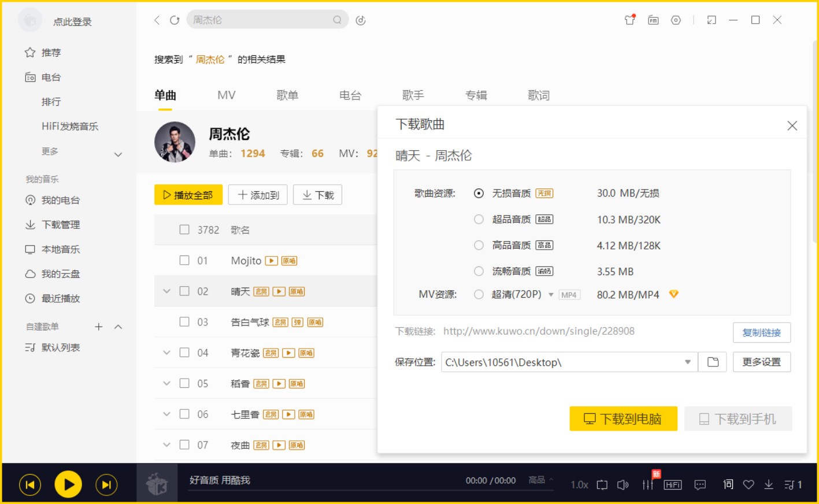Switch to mini mode icon

click(x=711, y=20)
